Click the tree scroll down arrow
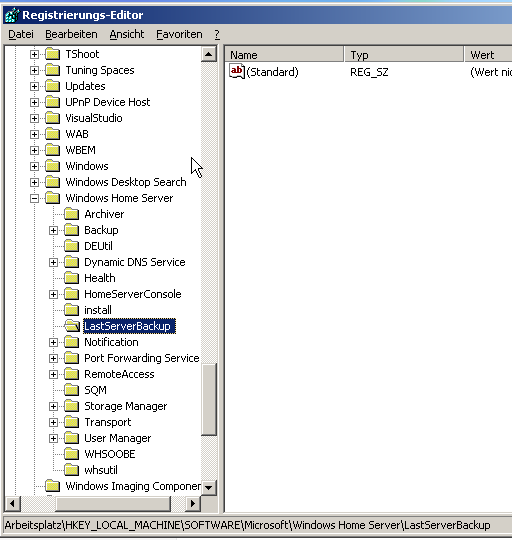This screenshot has height=540, width=512. [x=209, y=487]
